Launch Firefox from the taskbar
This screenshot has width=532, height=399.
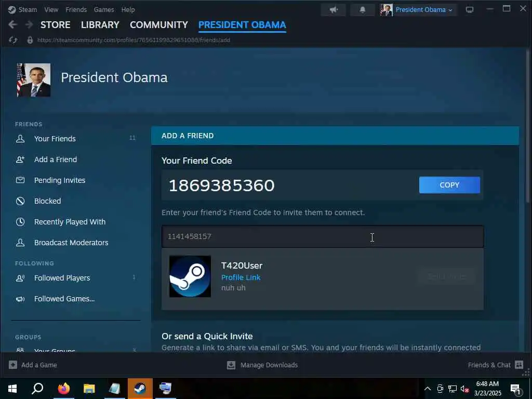click(63, 389)
